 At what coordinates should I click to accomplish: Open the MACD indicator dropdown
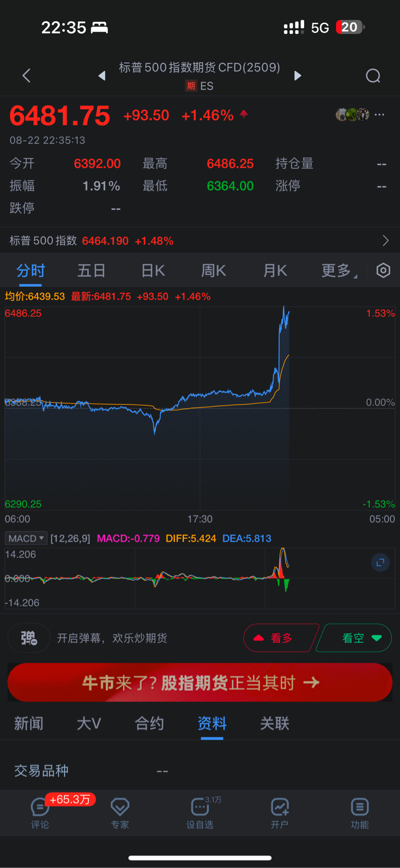pyautogui.click(x=26, y=538)
